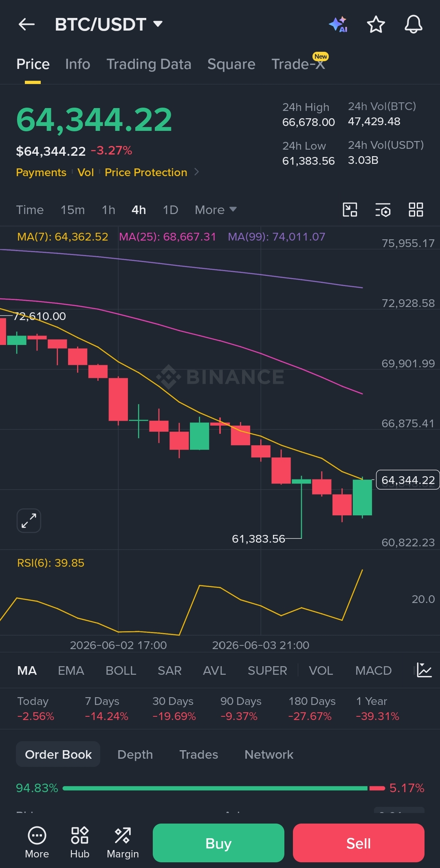Open BTC/USDT pair selector dropdown
440x868 pixels.
pos(109,24)
